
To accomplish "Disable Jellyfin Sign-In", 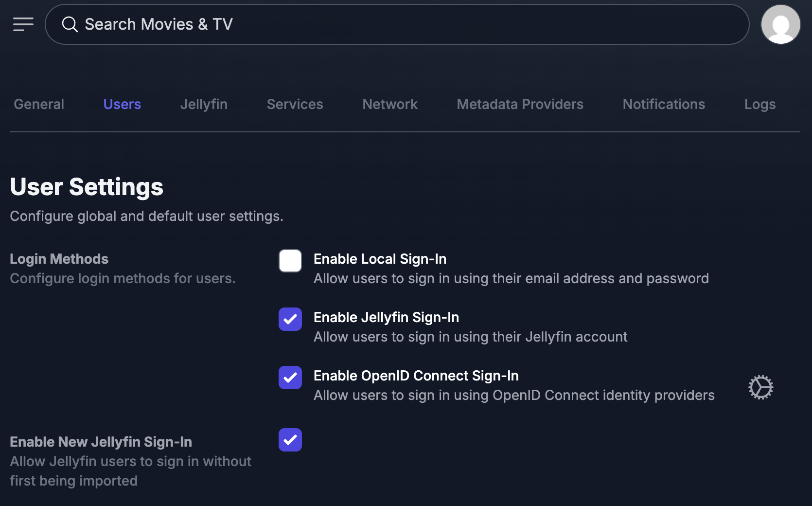I will [290, 319].
